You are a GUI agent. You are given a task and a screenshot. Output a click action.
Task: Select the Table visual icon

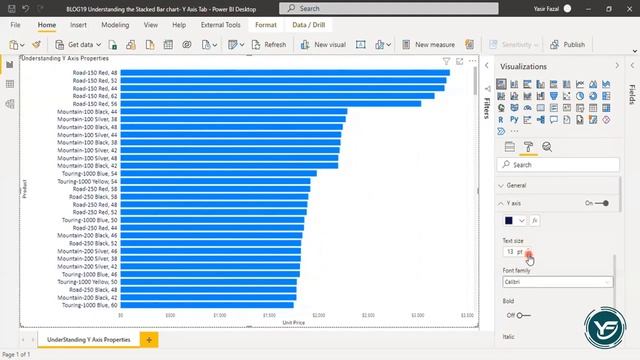(593, 108)
